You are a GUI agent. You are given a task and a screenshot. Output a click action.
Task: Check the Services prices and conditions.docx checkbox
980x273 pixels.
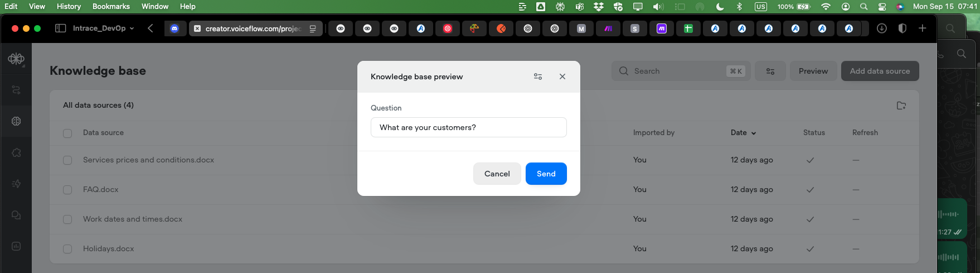pos(67,160)
